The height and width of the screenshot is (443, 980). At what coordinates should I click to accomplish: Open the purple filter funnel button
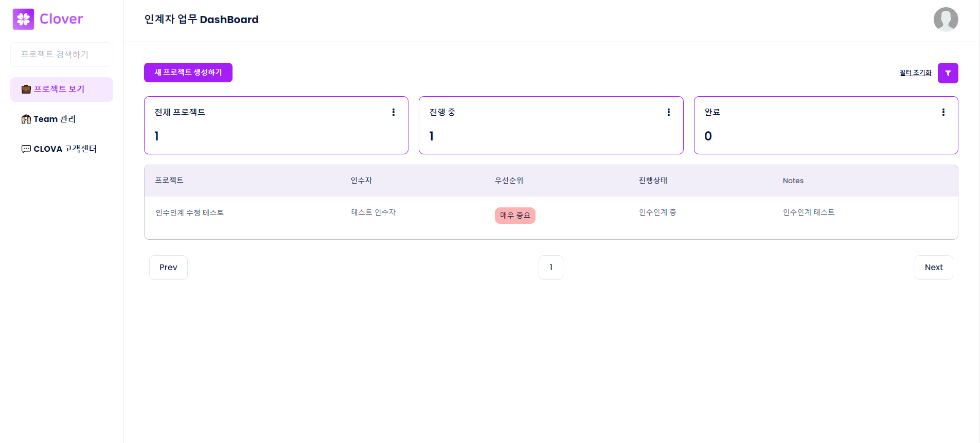point(948,73)
